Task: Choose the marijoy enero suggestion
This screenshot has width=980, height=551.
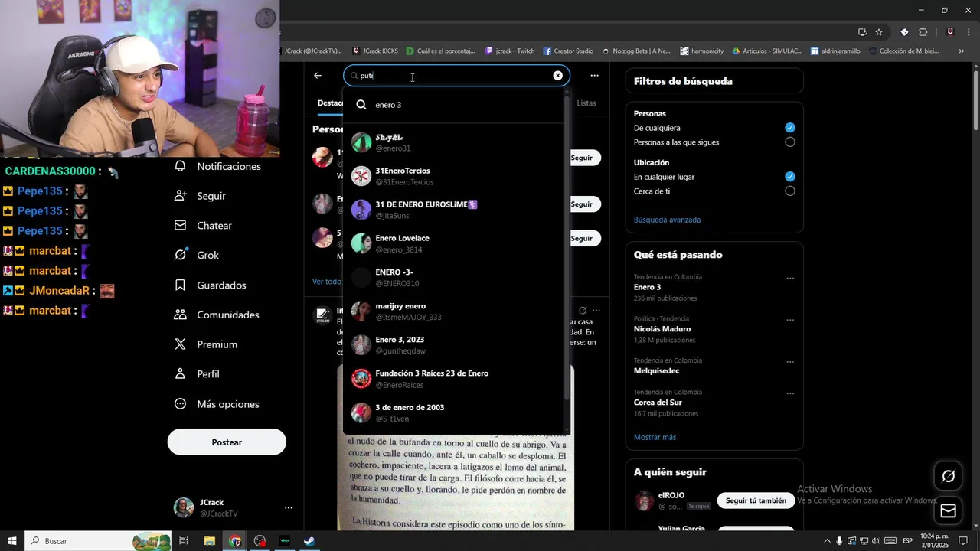Action: [x=453, y=311]
